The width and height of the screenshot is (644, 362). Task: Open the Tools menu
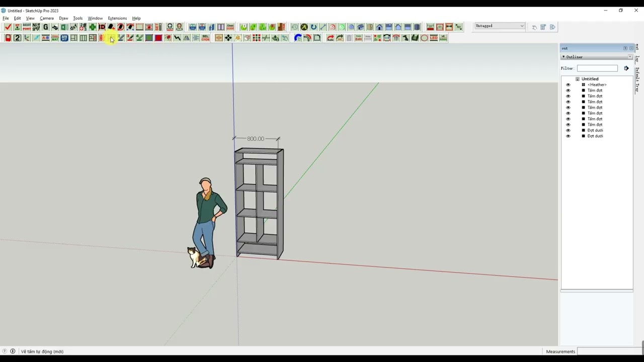click(77, 18)
